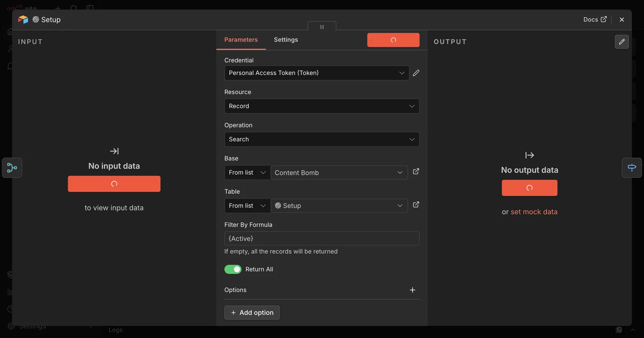This screenshot has width=644, height=338.
Task: Open the Setup table dropdown
Action: 339,206
